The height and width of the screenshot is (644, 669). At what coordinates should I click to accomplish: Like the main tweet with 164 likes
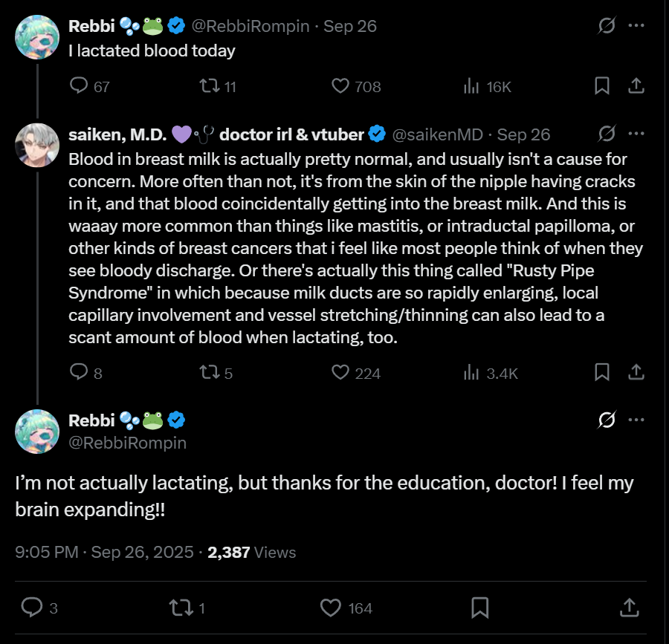point(332,608)
